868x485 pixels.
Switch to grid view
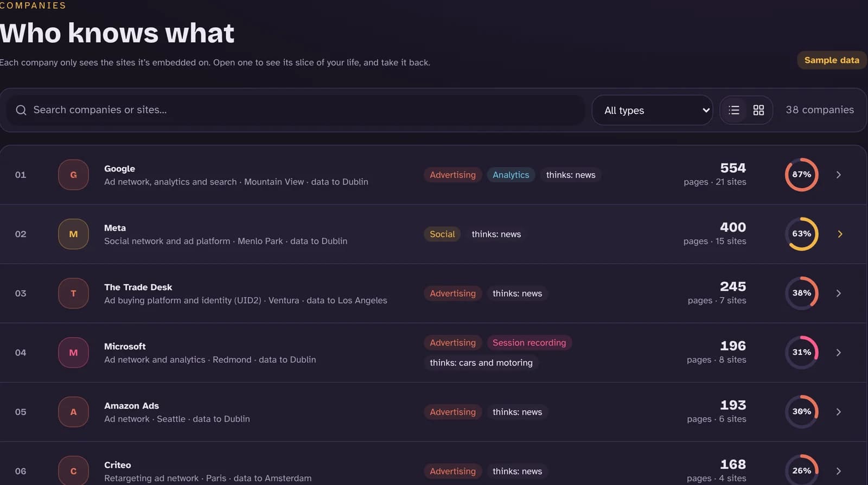758,110
